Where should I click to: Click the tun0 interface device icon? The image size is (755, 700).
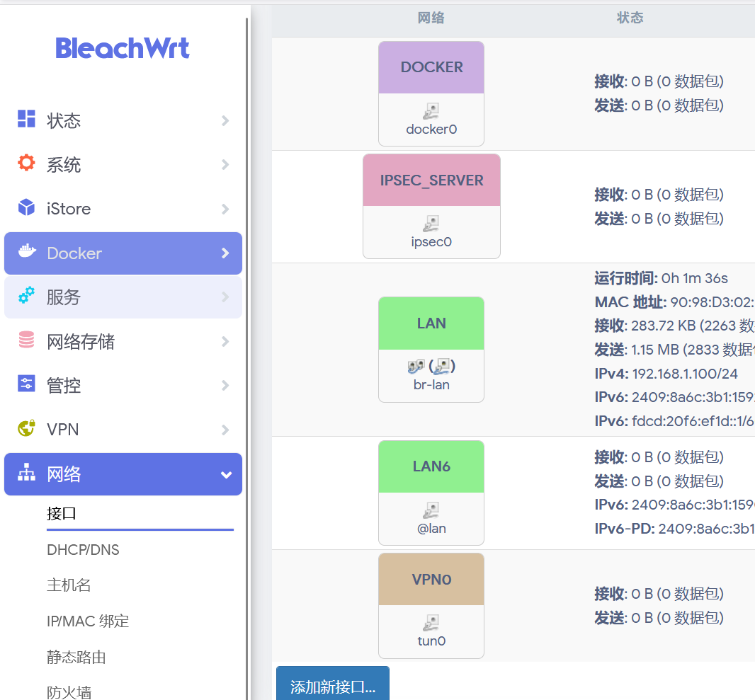431,624
